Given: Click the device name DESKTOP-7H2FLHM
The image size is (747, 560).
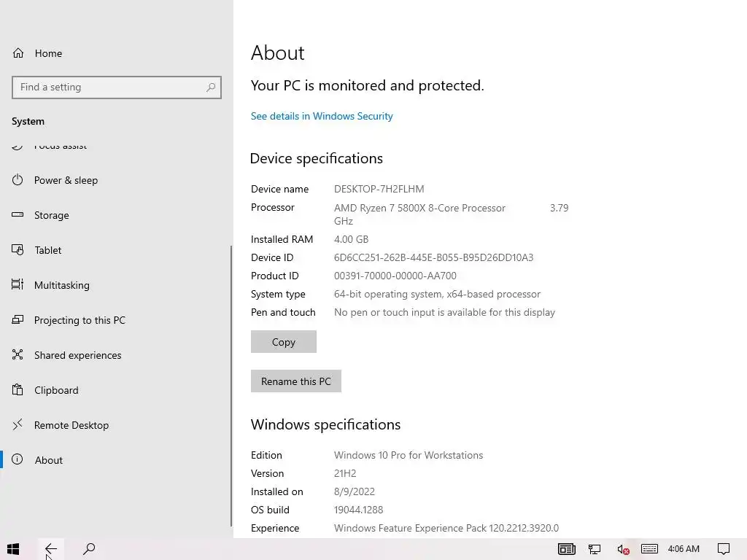Looking at the screenshot, I should click(x=379, y=189).
